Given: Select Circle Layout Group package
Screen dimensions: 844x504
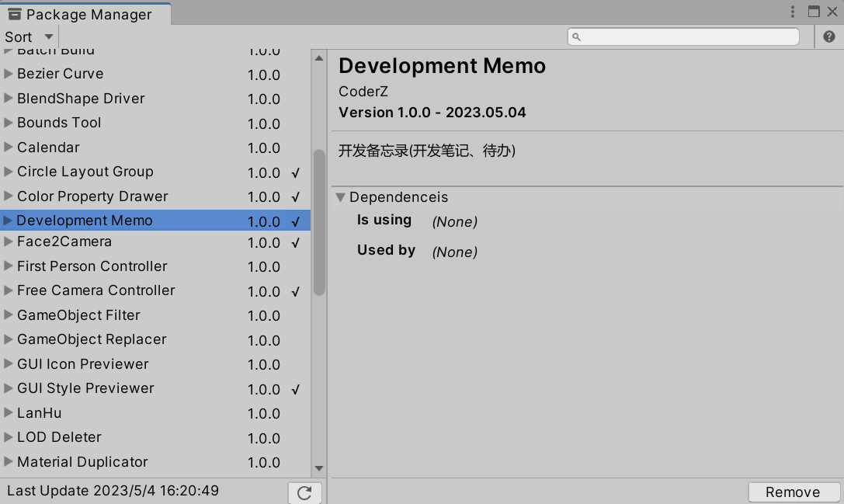Looking at the screenshot, I should click(x=155, y=172).
